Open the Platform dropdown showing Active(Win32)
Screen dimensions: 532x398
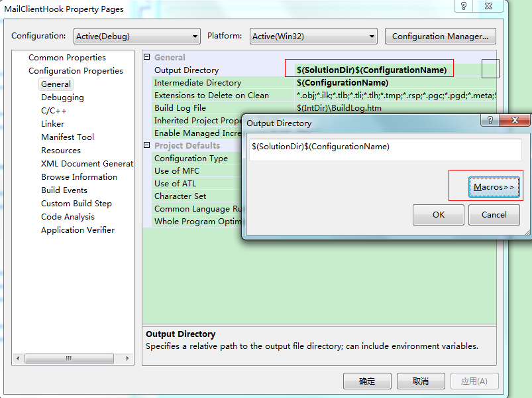pos(313,36)
